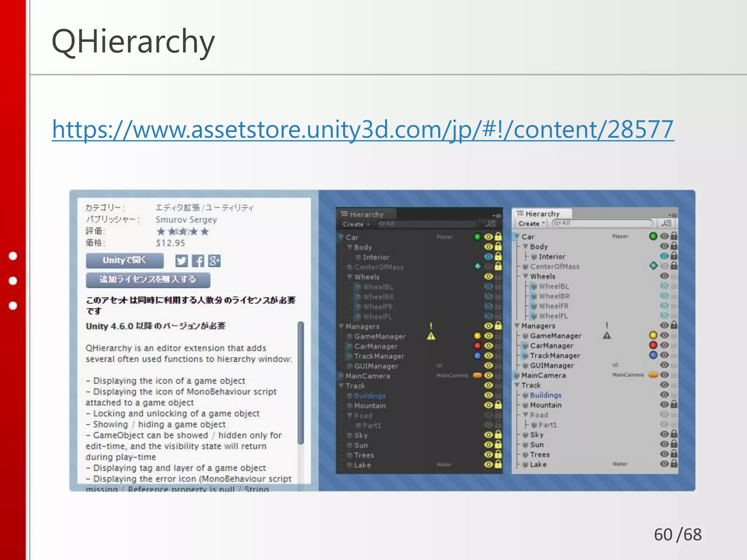Click the warning triangle on GameManager, light panel
The image size is (747, 560).
click(x=607, y=335)
